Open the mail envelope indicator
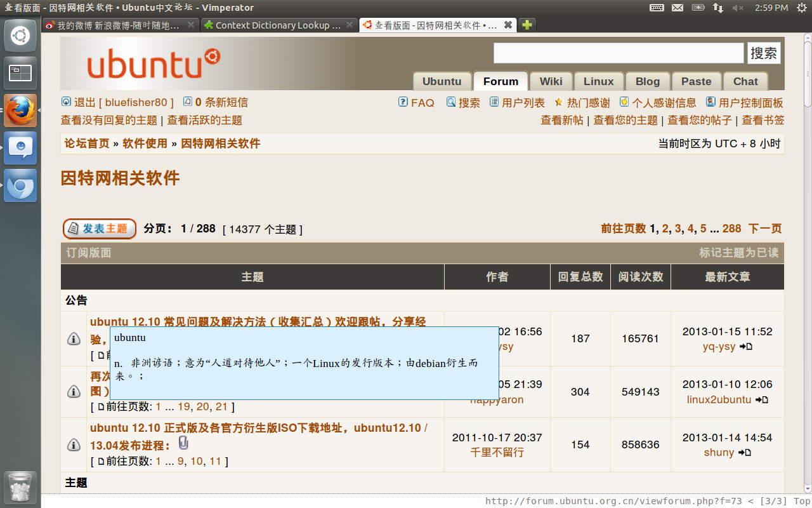This screenshot has width=812, height=508. [x=678, y=8]
